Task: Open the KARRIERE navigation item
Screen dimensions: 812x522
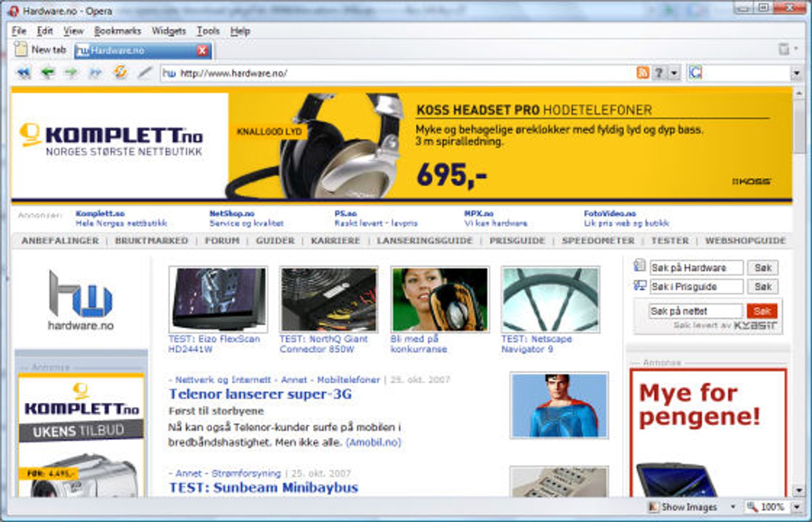Action: [x=335, y=241]
